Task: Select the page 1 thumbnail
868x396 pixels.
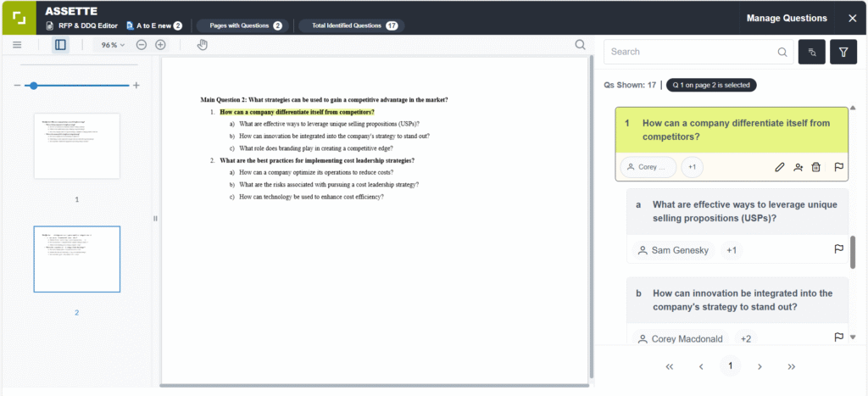Action: (x=77, y=146)
